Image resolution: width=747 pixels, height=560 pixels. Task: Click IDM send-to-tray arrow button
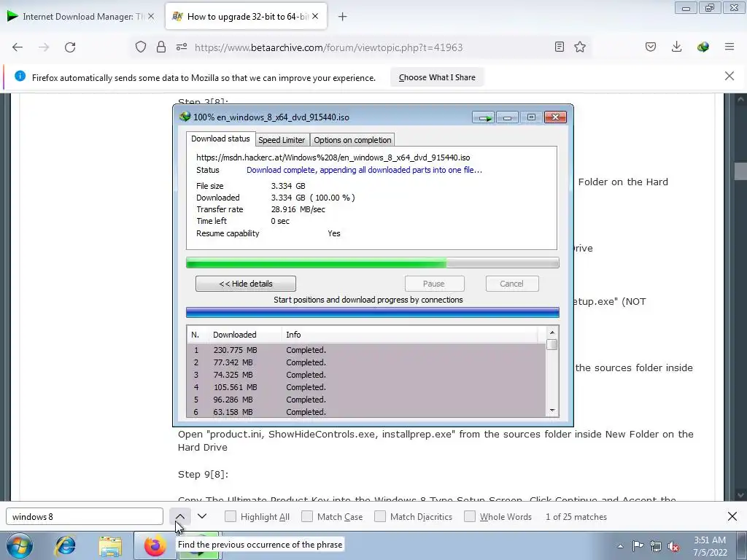pyautogui.click(x=483, y=117)
